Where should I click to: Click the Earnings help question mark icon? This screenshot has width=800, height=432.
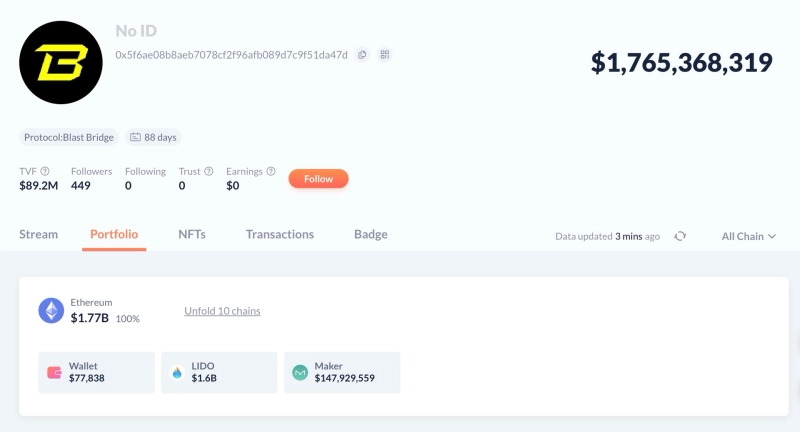pyautogui.click(x=272, y=171)
